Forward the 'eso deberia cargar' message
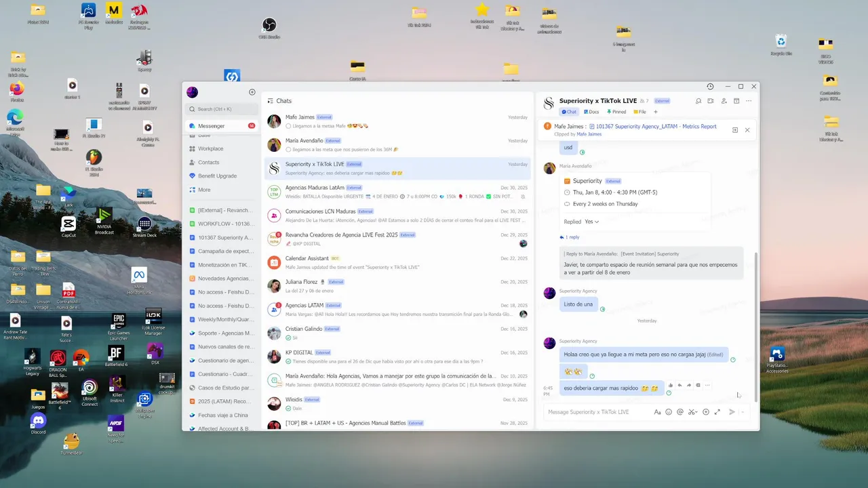This screenshot has width=868, height=488. click(x=689, y=385)
